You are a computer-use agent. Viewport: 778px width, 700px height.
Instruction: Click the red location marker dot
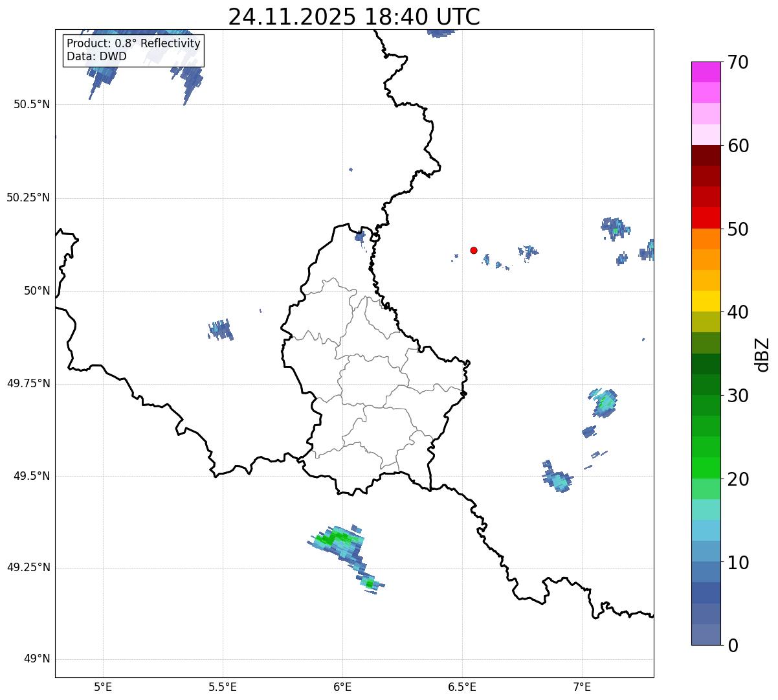(474, 250)
